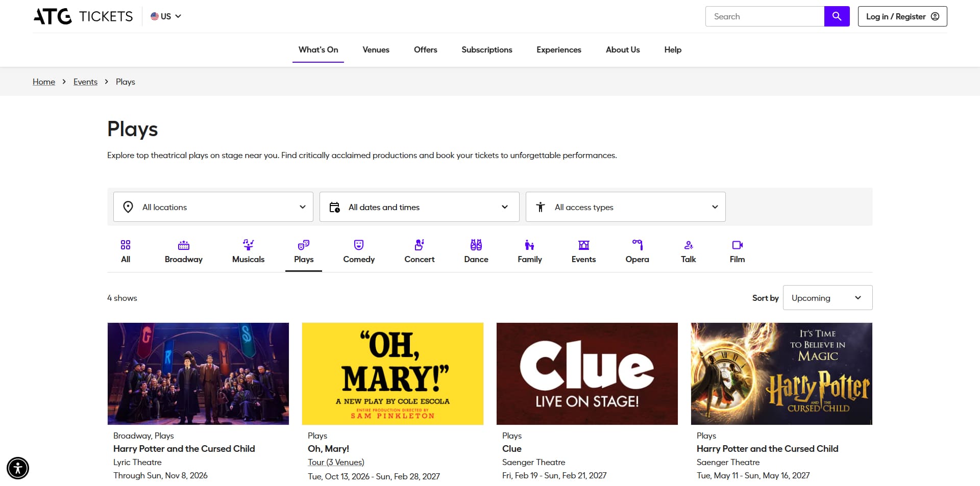Image resolution: width=980 pixels, height=486 pixels.
Task: Focus the Search input field
Action: tap(765, 16)
